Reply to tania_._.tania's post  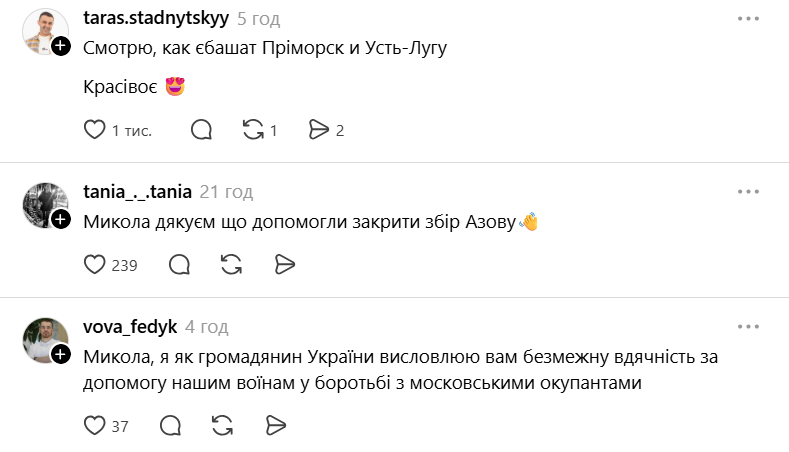[x=180, y=265]
